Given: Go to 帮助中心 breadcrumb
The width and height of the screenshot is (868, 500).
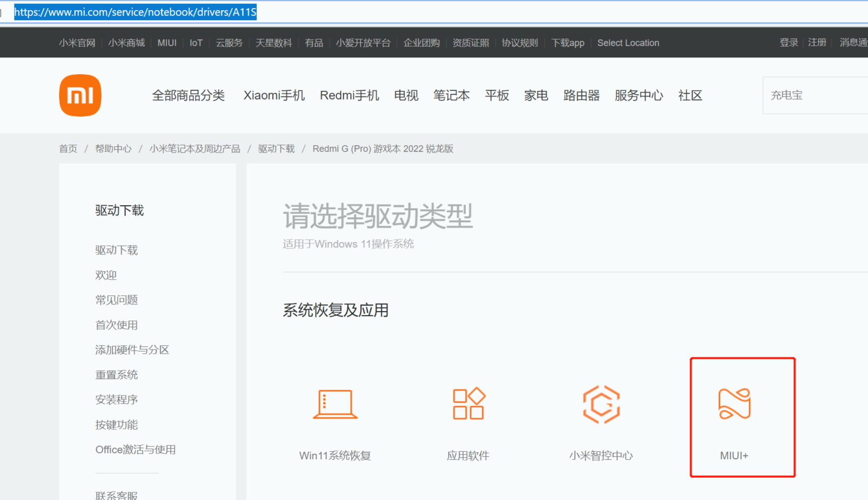Looking at the screenshot, I should click(113, 149).
